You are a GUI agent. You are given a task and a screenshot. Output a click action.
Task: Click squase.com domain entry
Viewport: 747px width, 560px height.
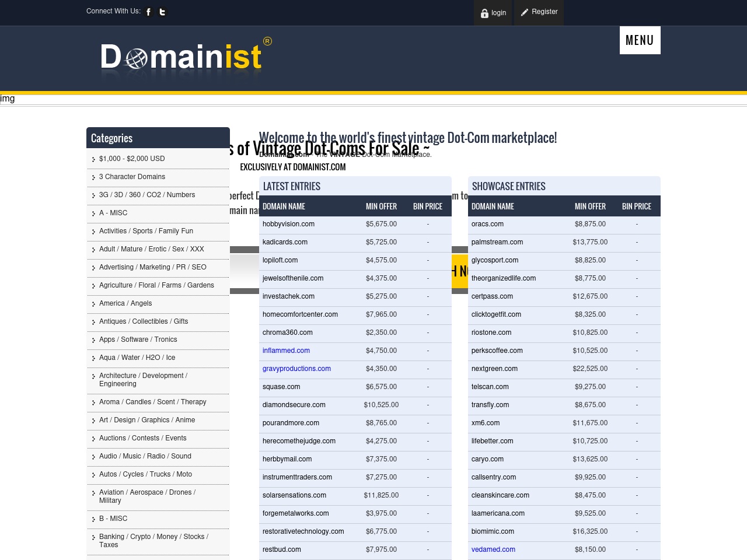click(281, 387)
